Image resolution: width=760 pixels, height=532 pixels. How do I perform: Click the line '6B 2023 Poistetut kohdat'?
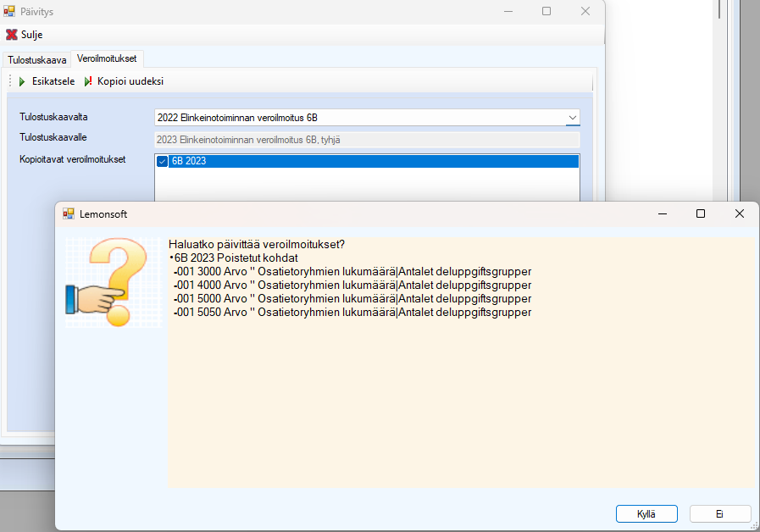point(236,258)
